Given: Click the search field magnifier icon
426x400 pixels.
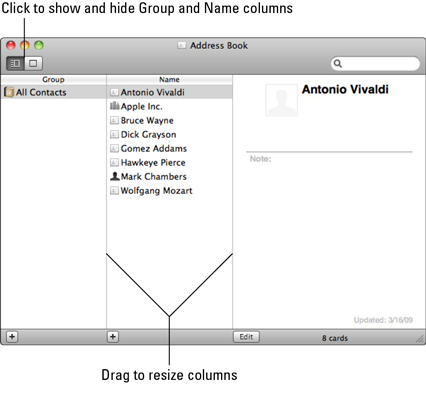Looking at the screenshot, I should tap(338, 63).
